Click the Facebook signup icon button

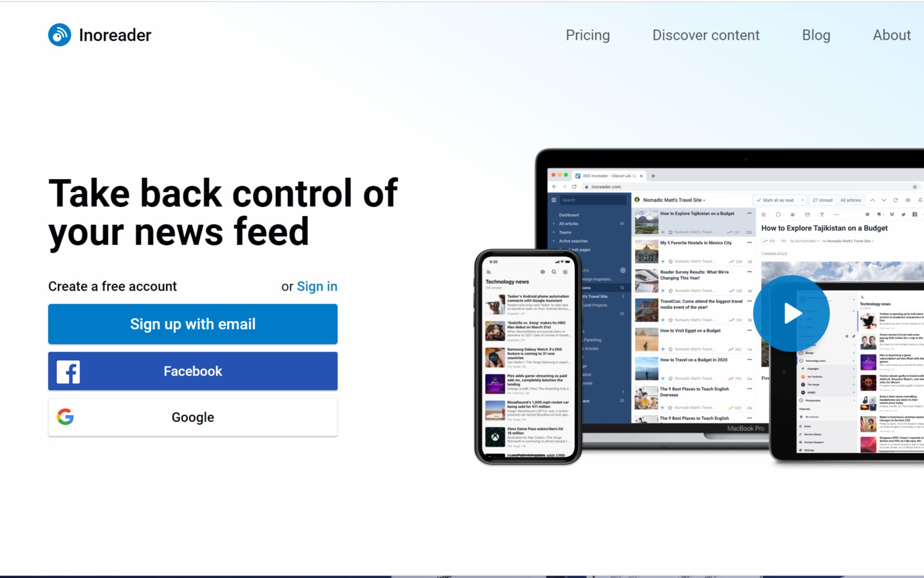(67, 371)
